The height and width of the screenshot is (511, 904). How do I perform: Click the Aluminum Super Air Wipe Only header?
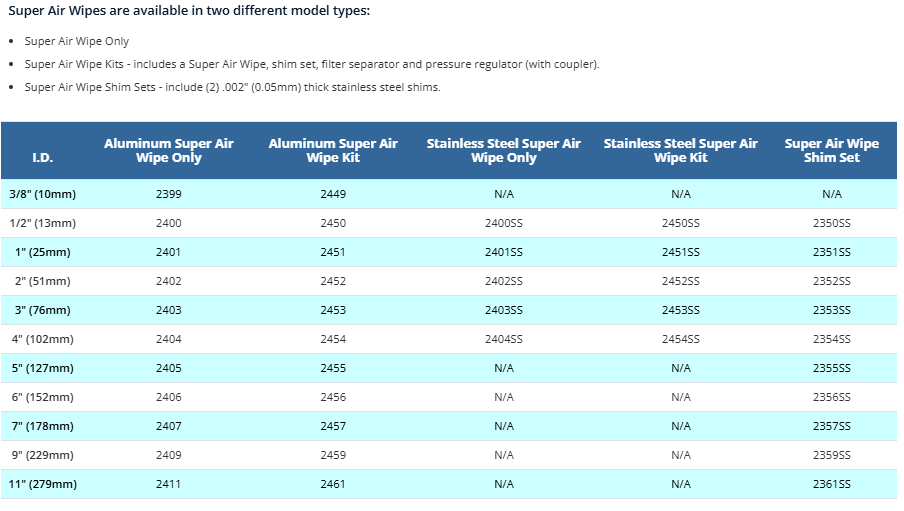[x=168, y=151]
